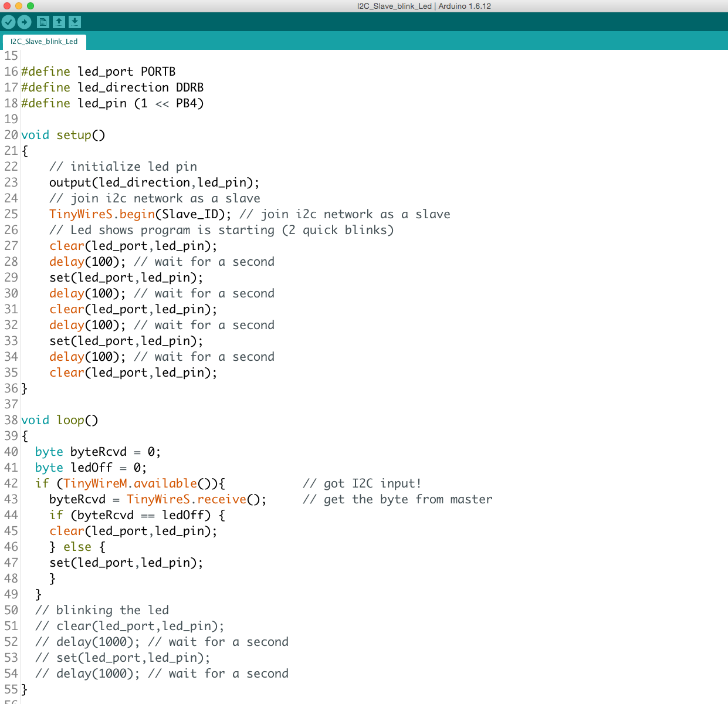Viewport: 728px width, 704px height.
Task: Click '// delay(1000);' on line 52
Action: pos(87,642)
